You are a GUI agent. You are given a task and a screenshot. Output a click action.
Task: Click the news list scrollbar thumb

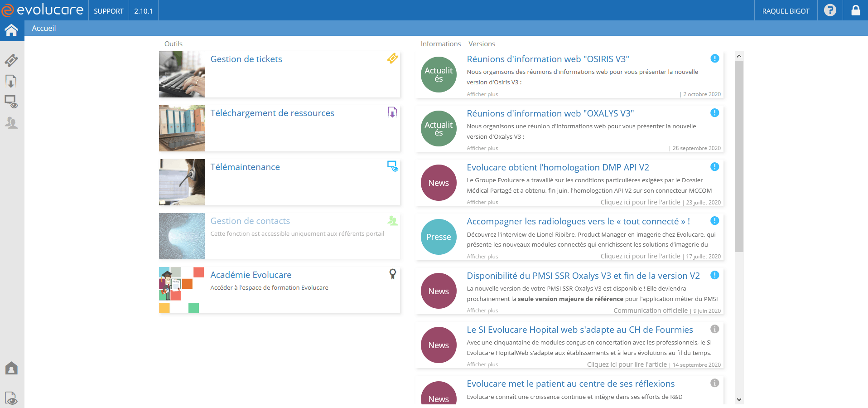pos(739,156)
